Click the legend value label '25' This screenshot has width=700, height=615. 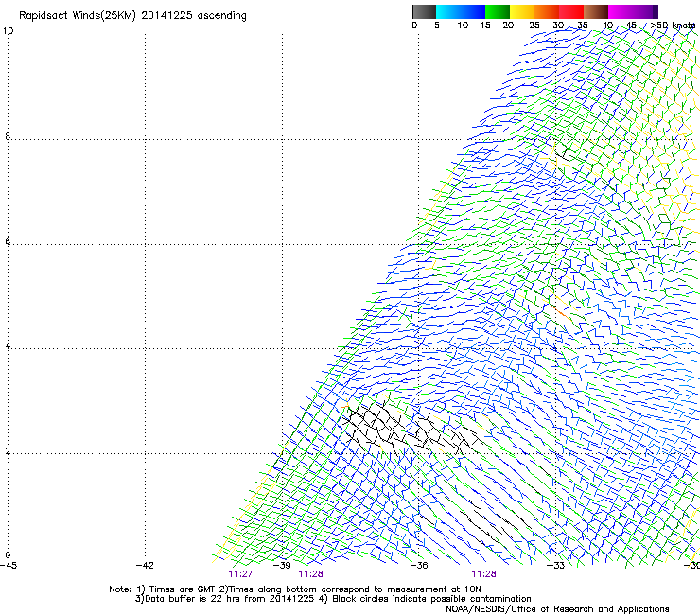(534, 26)
